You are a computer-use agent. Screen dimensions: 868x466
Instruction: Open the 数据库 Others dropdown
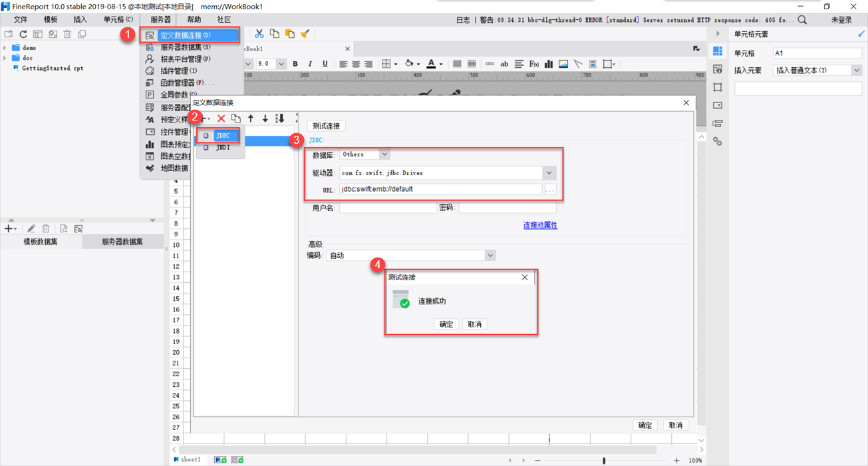pyautogui.click(x=384, y=154)
